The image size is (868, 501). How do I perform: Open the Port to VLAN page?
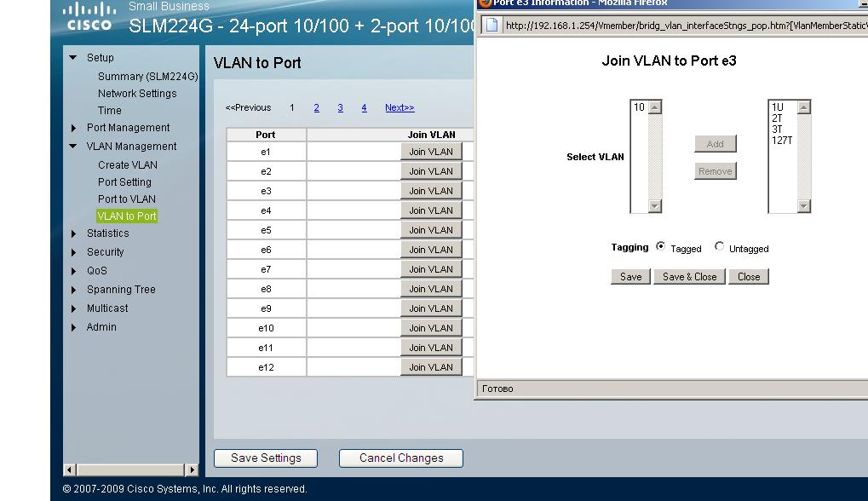coord(127,199)
